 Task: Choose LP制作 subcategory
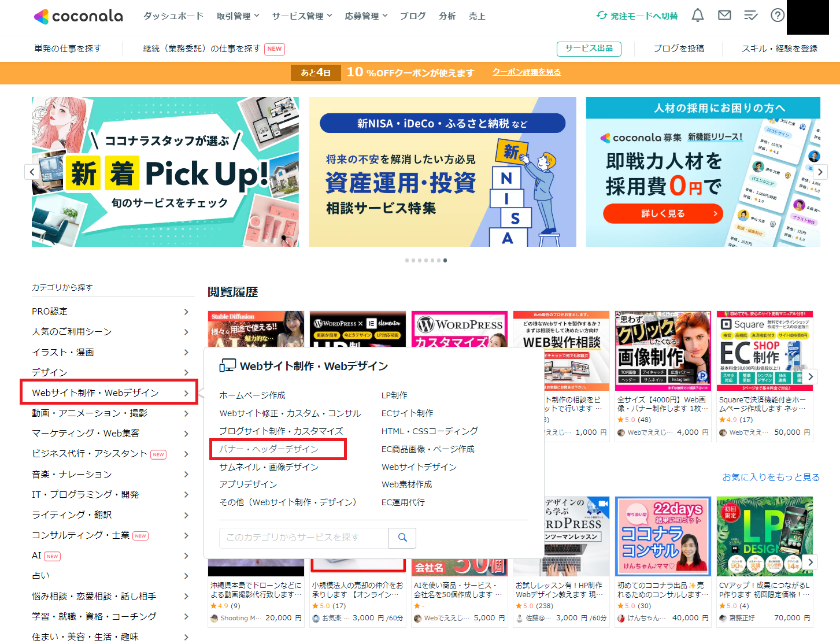394,395
